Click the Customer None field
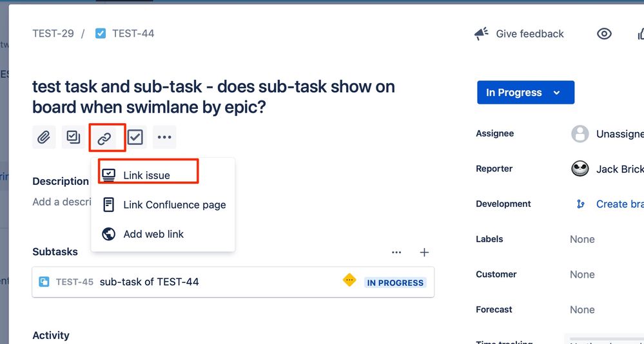644x344 pixels. coord(582,274)
